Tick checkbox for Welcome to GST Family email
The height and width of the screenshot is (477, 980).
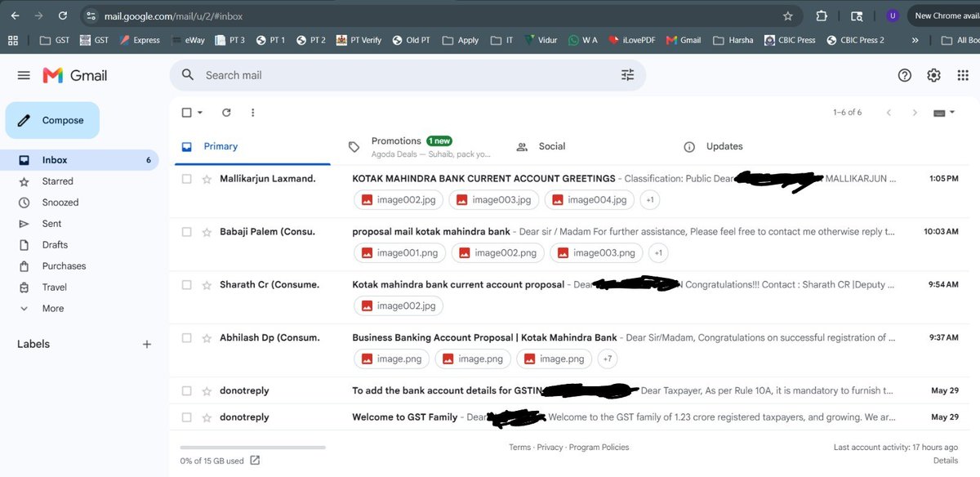click(x=187, y=417)
